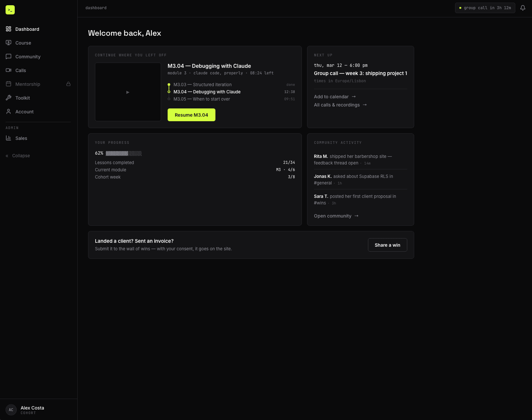Viewport: 532px width, 420px height.
Task: Click the dashboard breadcrumb text
Action: [96, 8]
